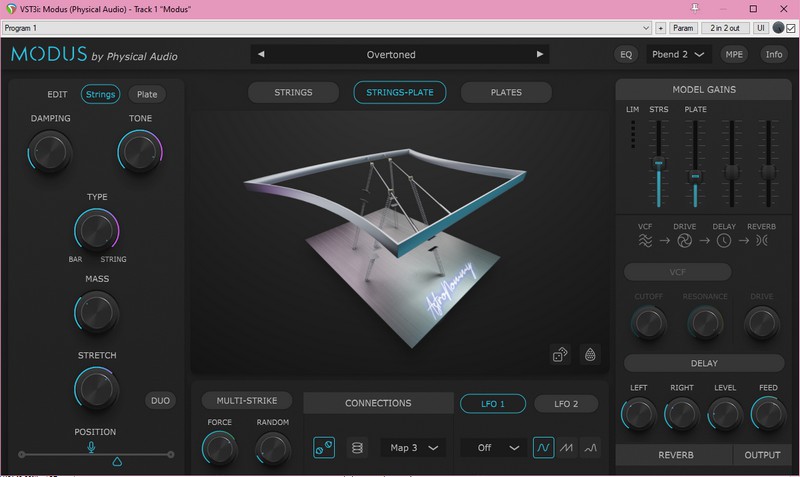This screenshot has height=477, width=800.
Task: Toggle the DUO mode button
Action: click(160, 401)
